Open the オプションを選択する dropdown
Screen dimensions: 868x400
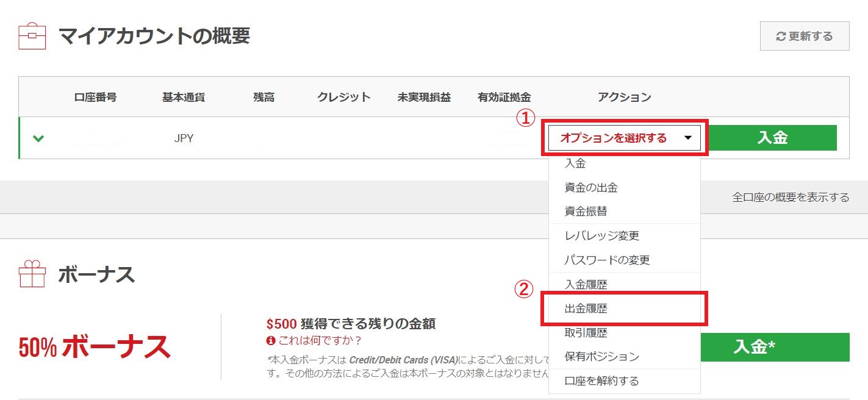click(x=625, y=138)
